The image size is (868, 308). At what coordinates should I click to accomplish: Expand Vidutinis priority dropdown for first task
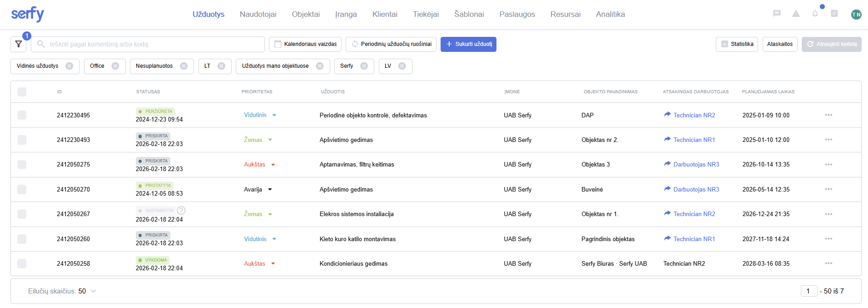click(x=274, y=115)
